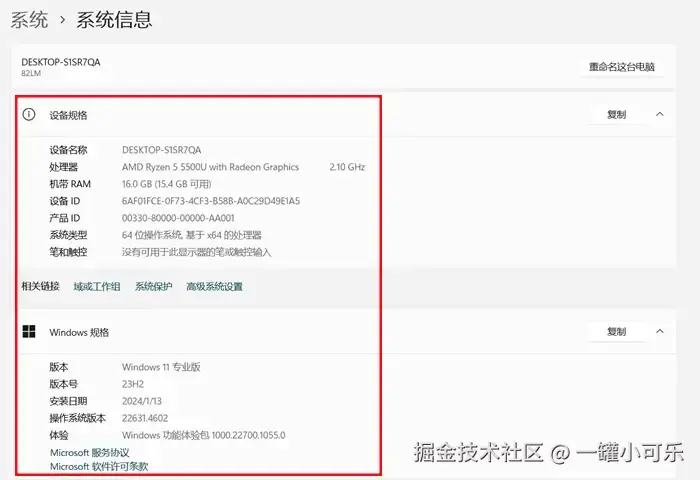The width and height of the screenshot is (700, 480).
Task: Click the DESKTOP-S1SR7QA header name at top
Action: pyautogui.click(x=61, y=62)
